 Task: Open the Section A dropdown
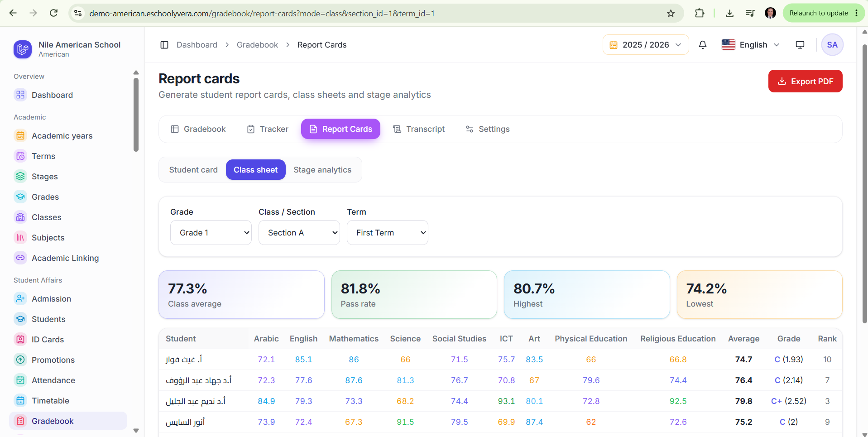(x=299, y=233)
